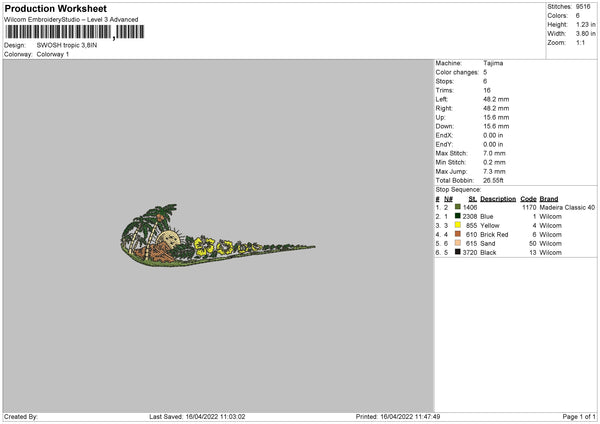Select the Max Jump value 7.3 mm
The image size is (600, 424).
tap(494, 171)
